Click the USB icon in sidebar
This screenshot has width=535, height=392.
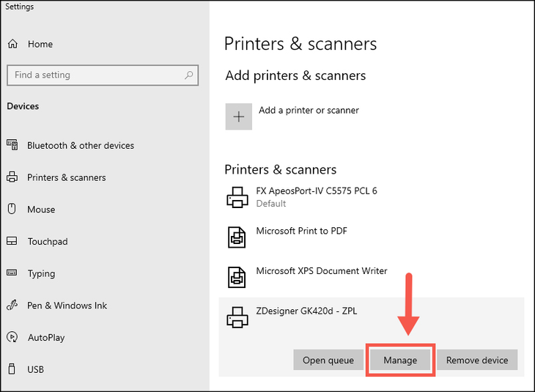tap(12, 369)
